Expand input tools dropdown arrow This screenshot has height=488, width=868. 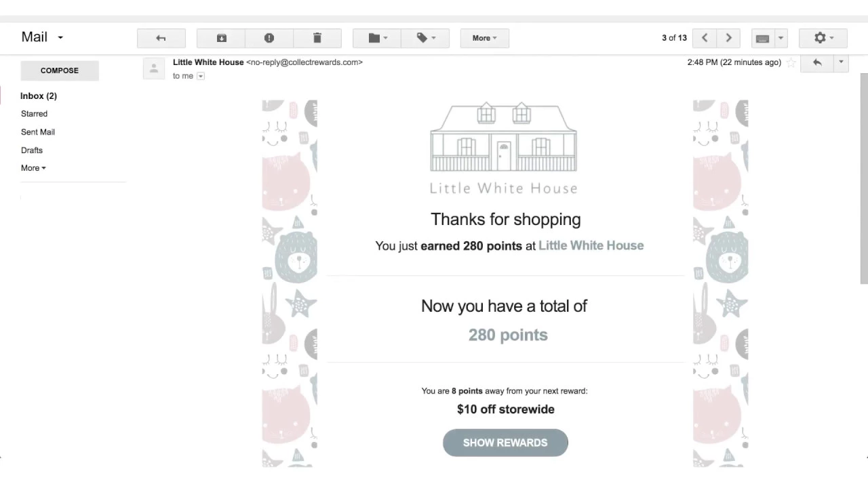click(781, 38)
